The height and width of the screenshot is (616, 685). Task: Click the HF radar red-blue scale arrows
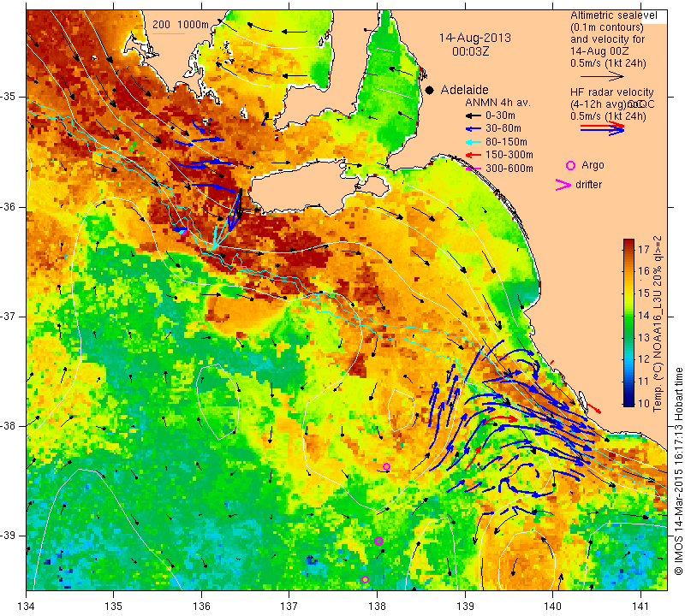[603, 128]
